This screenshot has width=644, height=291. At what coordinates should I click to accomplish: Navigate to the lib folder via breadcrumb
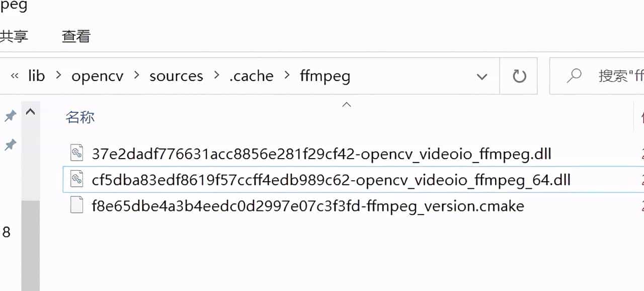click(36, 76)
